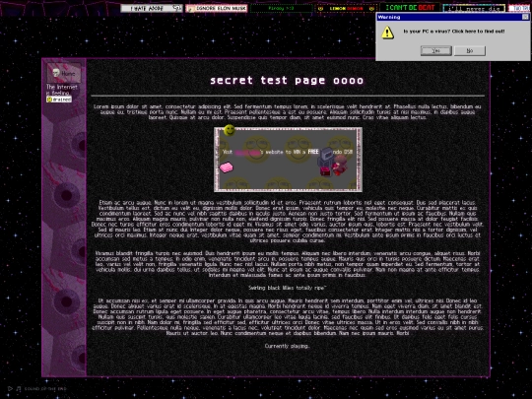This screenshot has width=532, height=399.
Task: Close the Warning popup window
Action: click(x=525, y=17)
